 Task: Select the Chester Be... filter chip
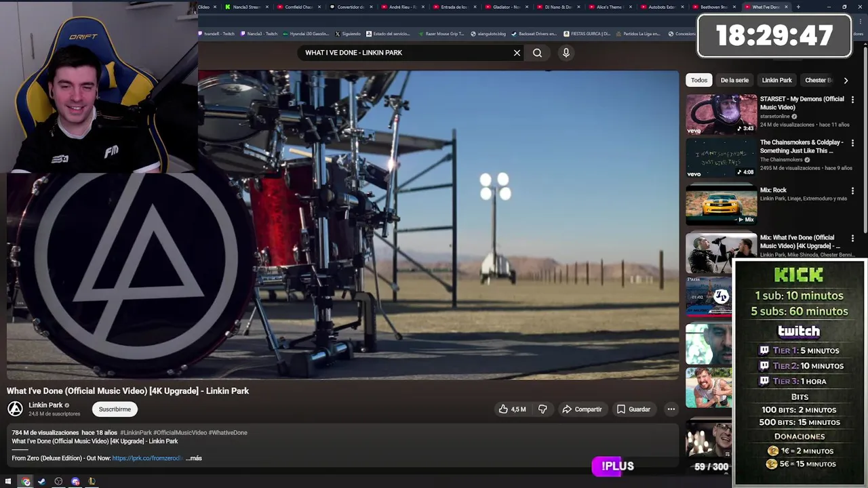pyautogui.click(x=818, y=80)
